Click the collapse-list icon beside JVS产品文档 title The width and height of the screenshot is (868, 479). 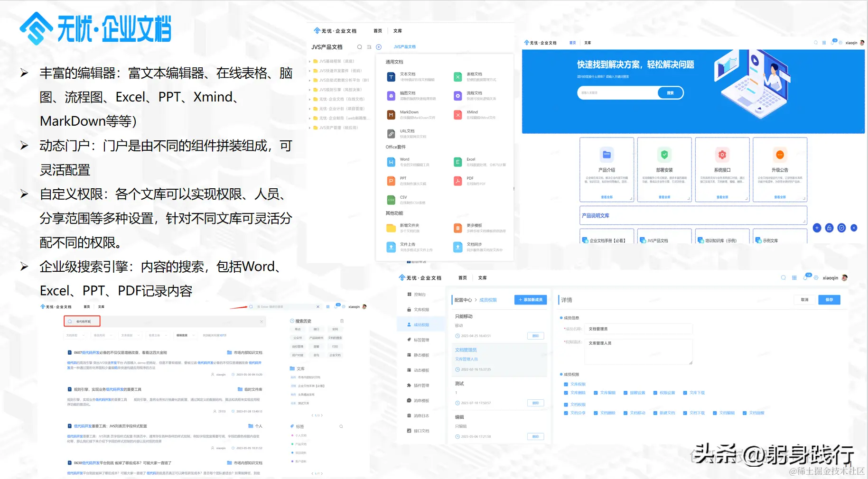tap(369, 47)
